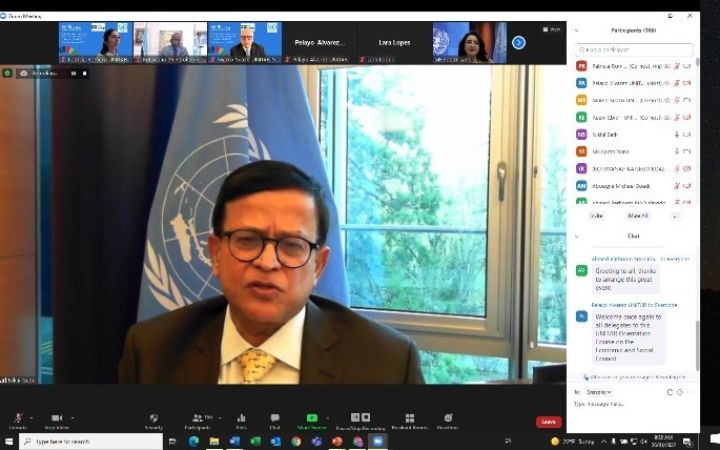Open the arrow next to Participants button
720x450 pixels.
click(x=219, y=418)
